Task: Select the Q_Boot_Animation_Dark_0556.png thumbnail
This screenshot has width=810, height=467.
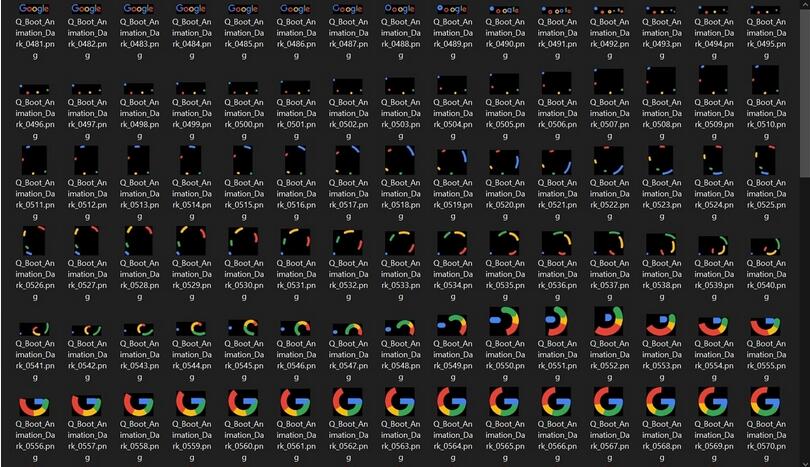Action: [x=35, y=405]
